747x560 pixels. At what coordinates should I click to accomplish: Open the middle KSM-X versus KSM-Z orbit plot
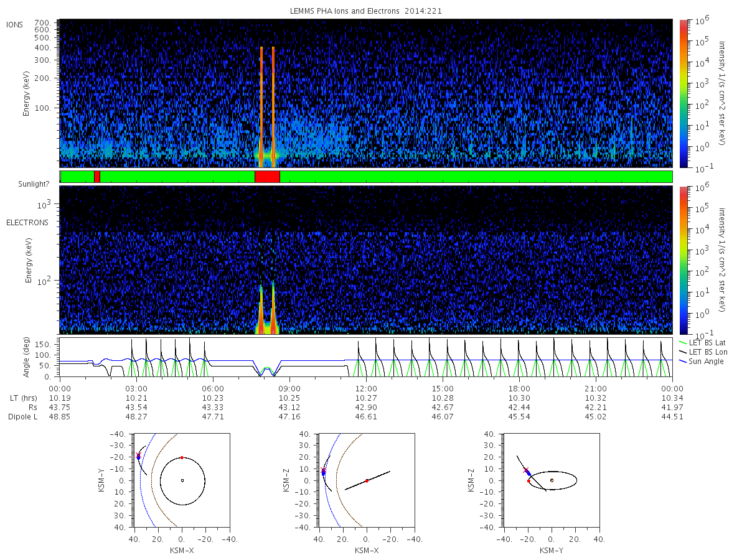pos(367,480)
